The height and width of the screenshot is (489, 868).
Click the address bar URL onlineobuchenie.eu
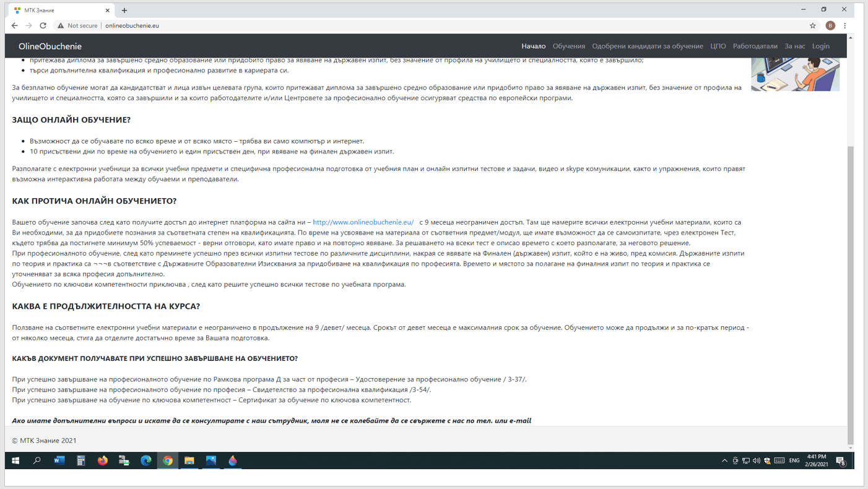coord(132,25)
